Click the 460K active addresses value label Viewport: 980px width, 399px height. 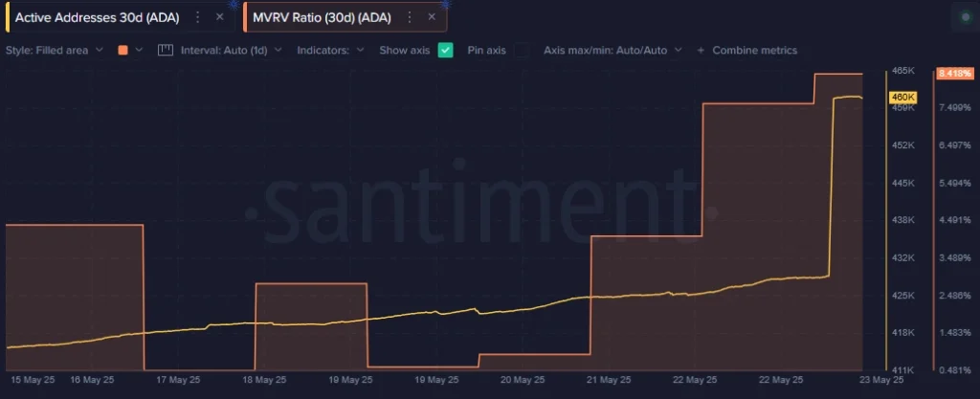tap(902, 98)
